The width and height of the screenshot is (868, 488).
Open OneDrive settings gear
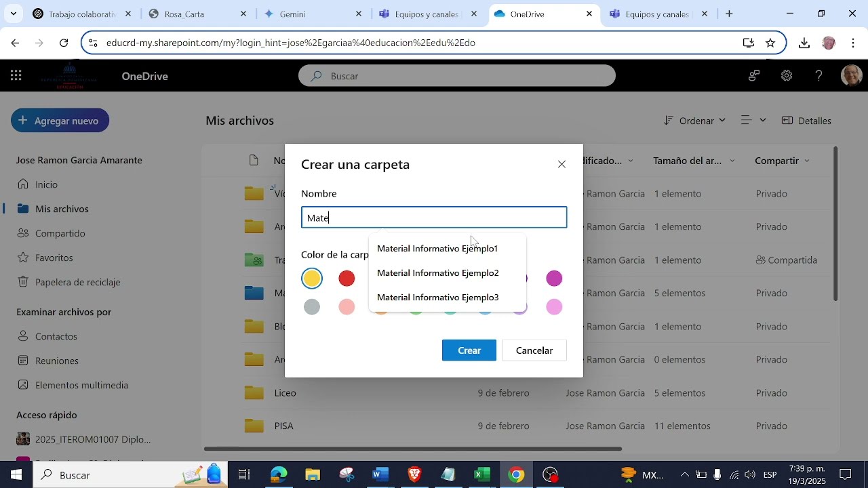click(x=787, y=76)
